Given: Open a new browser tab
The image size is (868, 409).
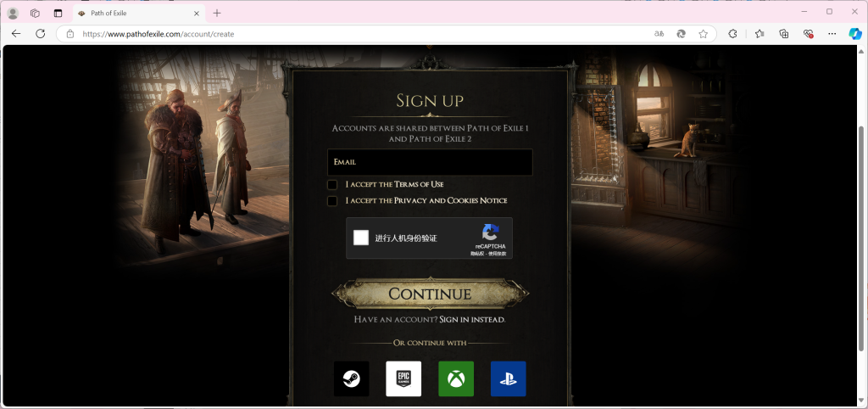Looking at the screenshot, I should [x=217, y=14].
